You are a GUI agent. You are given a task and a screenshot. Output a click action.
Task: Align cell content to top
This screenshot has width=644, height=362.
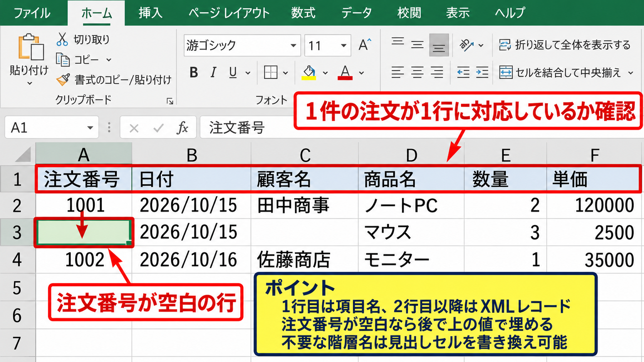click(x=397, y=41)
